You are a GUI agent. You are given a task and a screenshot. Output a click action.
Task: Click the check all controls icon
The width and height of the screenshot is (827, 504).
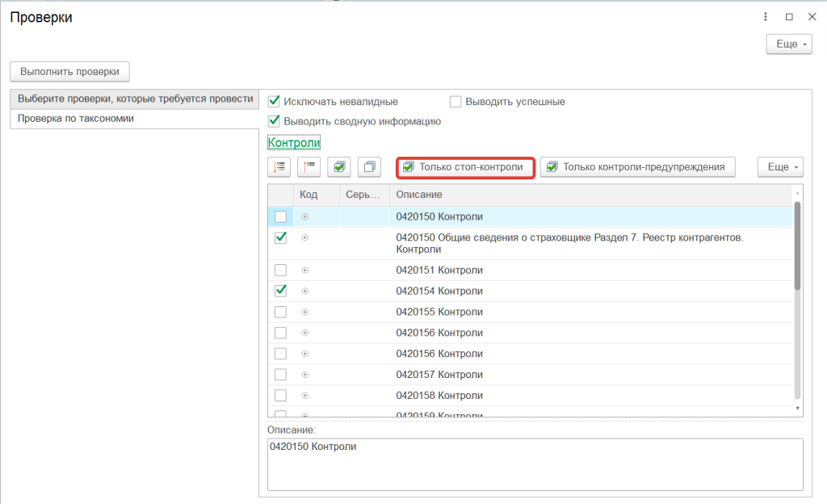[340, 167]
